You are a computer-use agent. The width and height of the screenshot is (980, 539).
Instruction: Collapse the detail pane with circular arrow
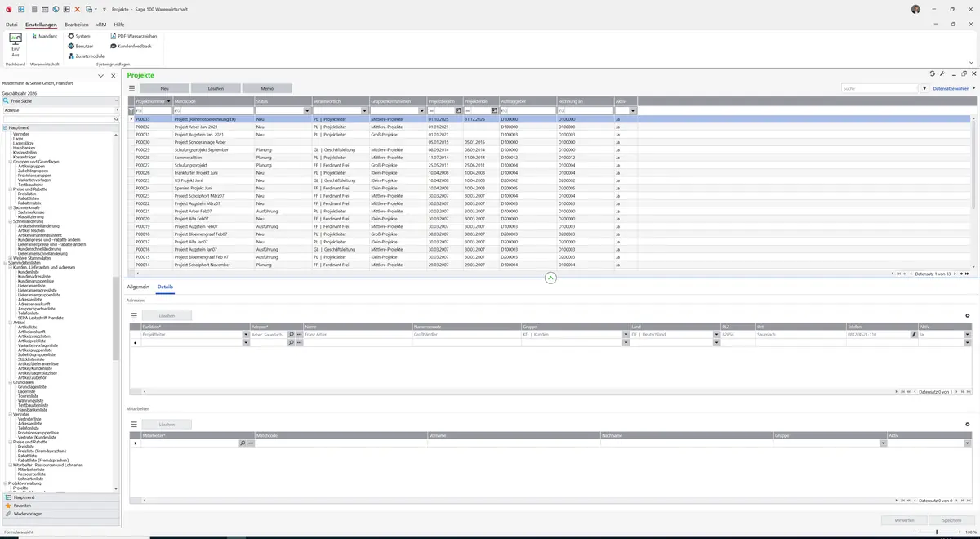(x=550, y=278)
